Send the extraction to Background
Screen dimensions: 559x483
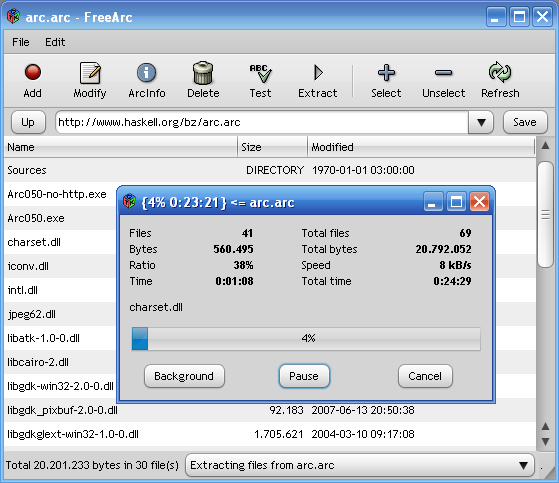coord(184,376)
